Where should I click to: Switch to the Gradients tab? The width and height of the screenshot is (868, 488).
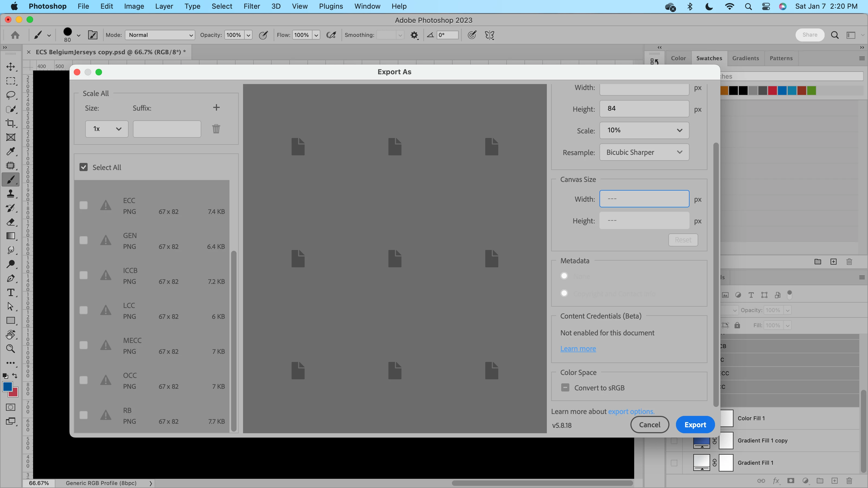(745, 58)
